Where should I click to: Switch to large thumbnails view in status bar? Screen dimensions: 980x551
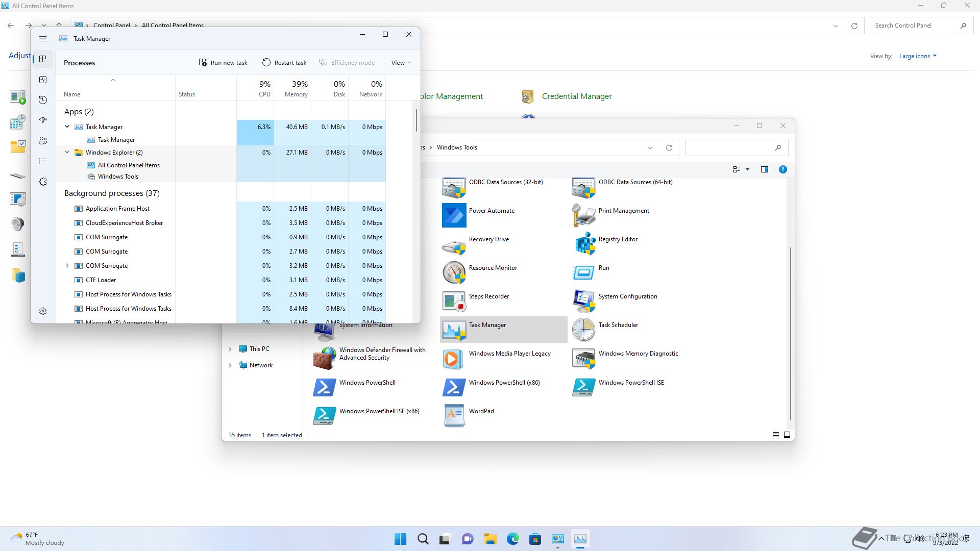(787, 435)
